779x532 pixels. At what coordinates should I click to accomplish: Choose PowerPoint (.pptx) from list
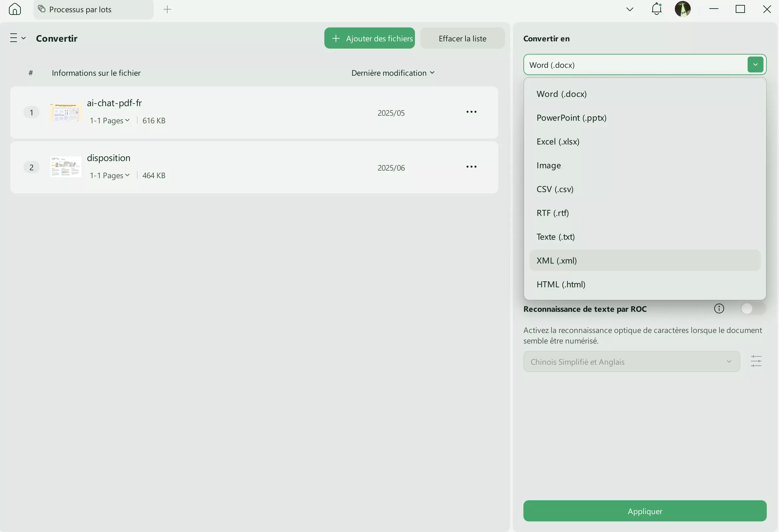click(571, 118)
